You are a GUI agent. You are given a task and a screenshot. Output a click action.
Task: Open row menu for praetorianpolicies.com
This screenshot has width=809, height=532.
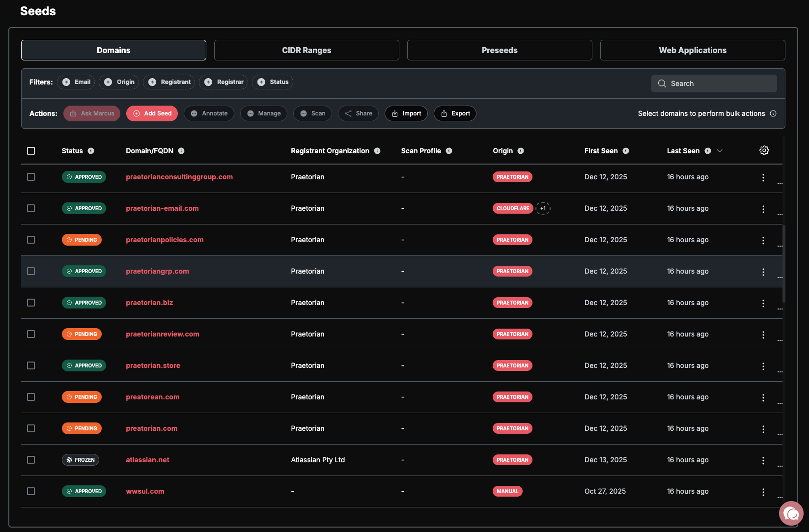pyautogui.click(x=763, y=240)
